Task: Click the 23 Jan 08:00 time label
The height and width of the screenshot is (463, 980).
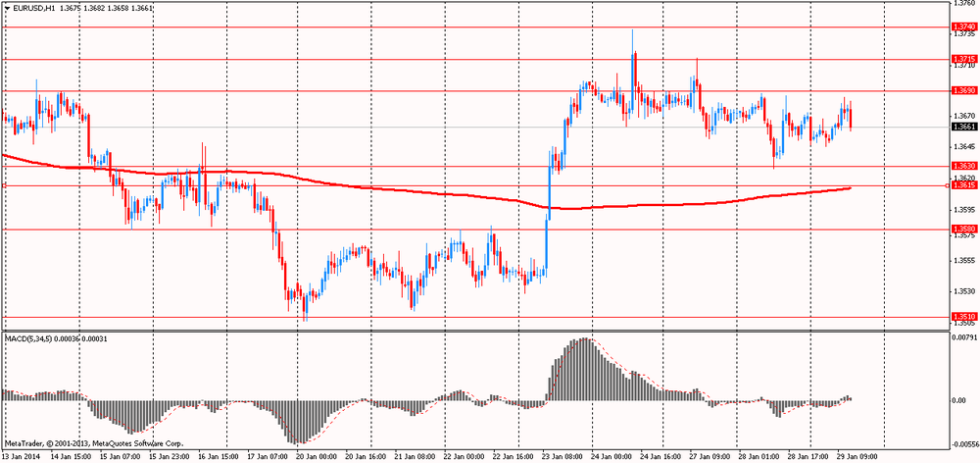Action: [x=562, y=457]
